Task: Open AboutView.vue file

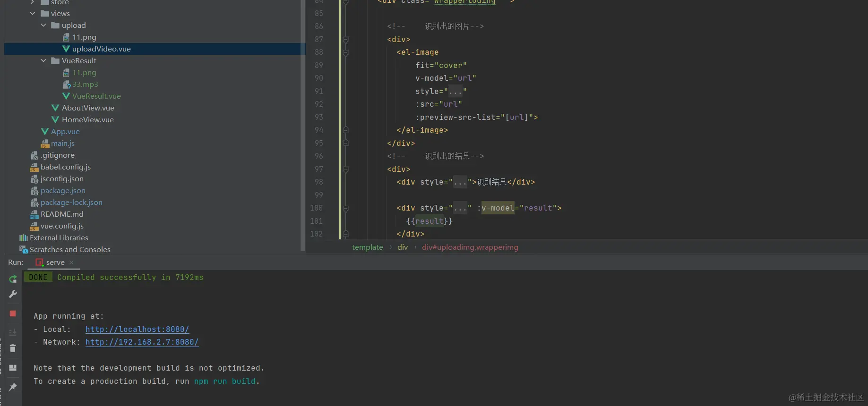Action: 88,108
